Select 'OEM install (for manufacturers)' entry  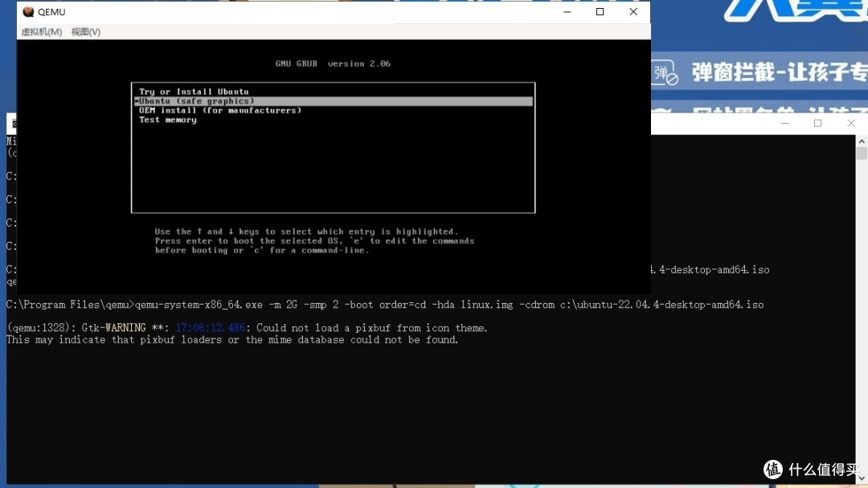tap(220, 110)
